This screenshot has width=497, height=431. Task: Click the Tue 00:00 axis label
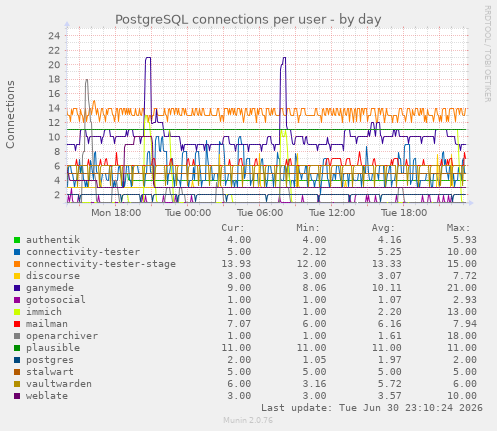(188, 213)
